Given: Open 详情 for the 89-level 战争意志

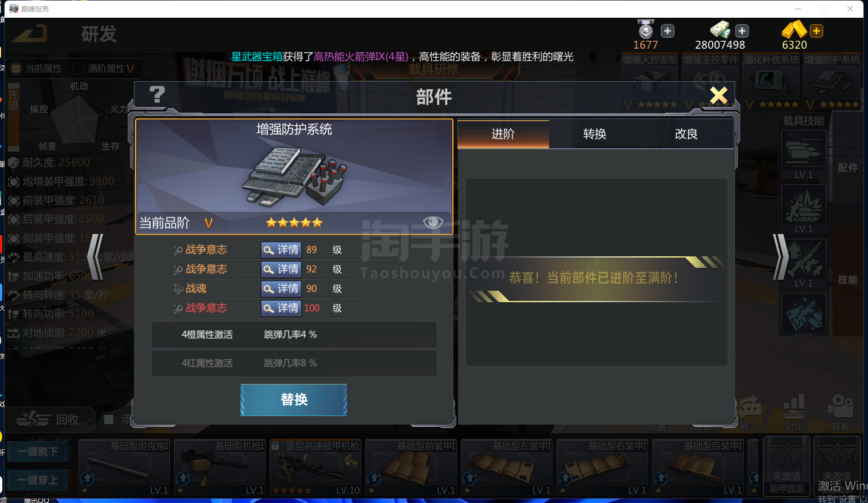Looking at the screenshot, I should (281, 249).
